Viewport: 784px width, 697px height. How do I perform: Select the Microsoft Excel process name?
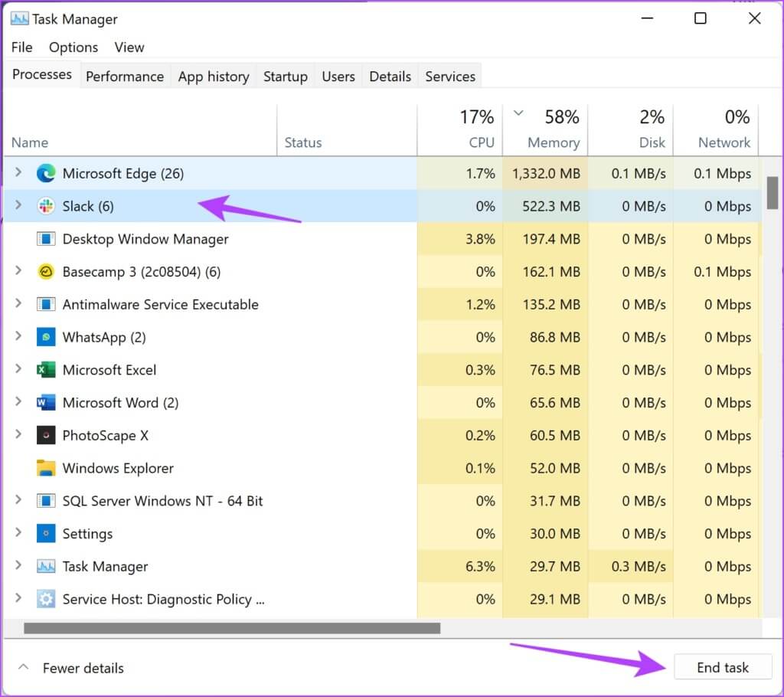click(x=109, y=370)
